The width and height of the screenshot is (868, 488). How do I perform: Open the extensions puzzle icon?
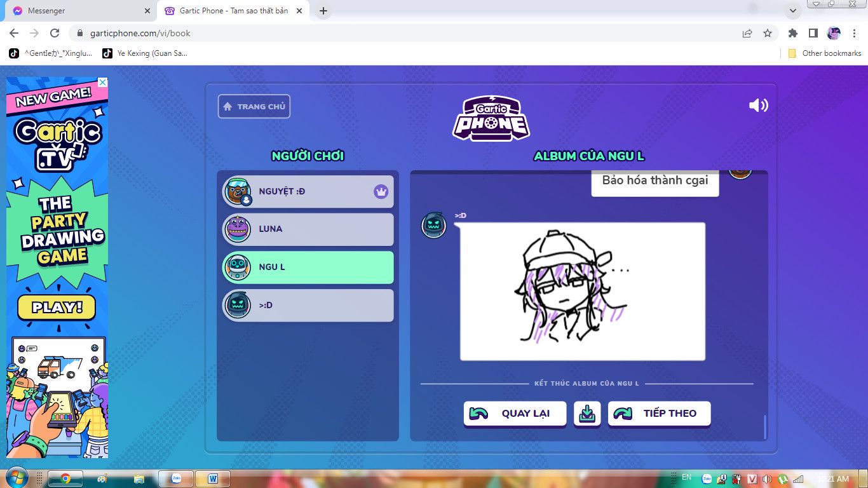click(792, 33)
